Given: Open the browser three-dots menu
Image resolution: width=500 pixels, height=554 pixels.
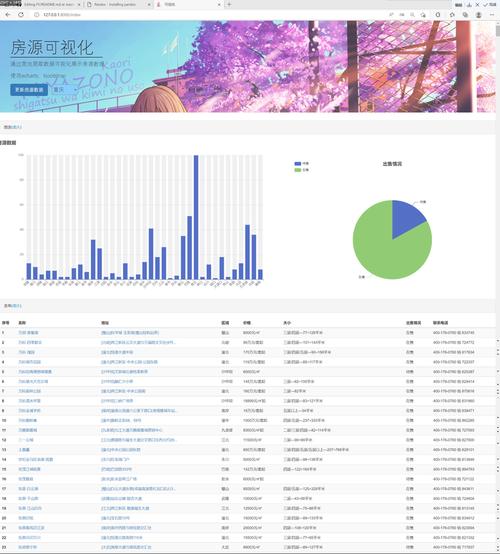Looking at the screenshot, I should coord(492,14).
